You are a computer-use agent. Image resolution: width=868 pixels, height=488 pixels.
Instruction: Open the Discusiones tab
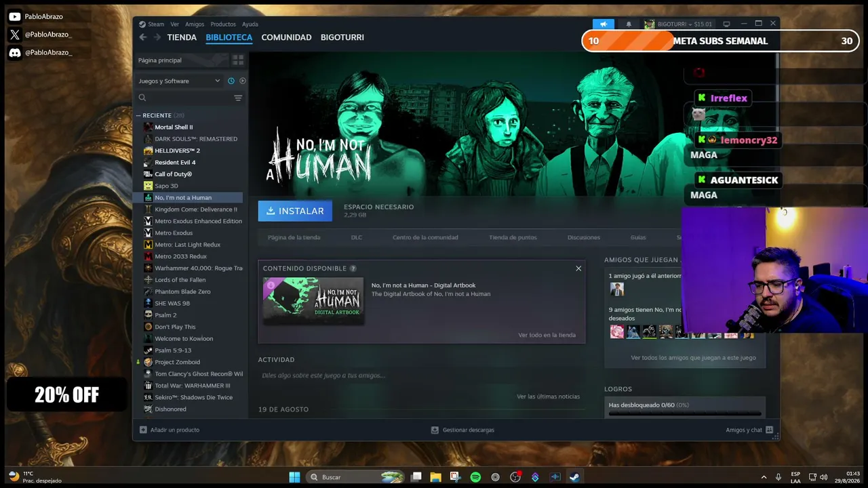584,237
